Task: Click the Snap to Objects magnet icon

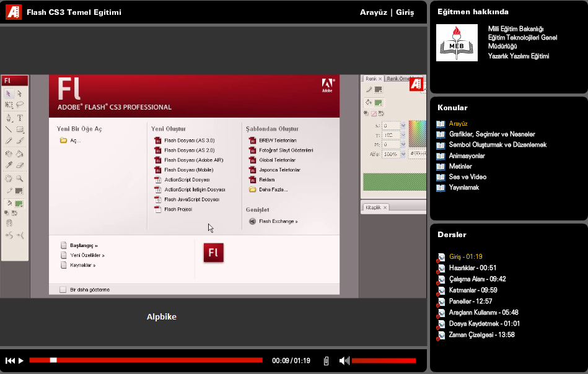Action: (9, 223)
